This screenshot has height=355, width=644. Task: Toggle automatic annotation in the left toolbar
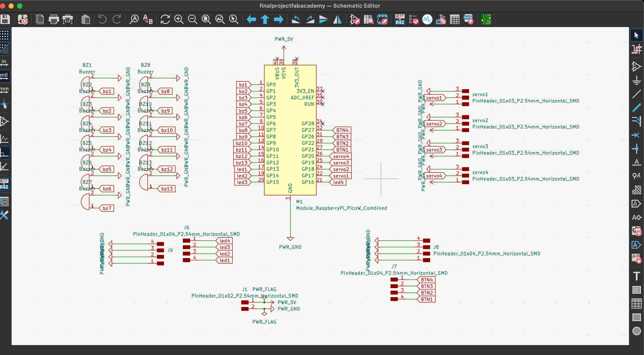tap(4, 184)
